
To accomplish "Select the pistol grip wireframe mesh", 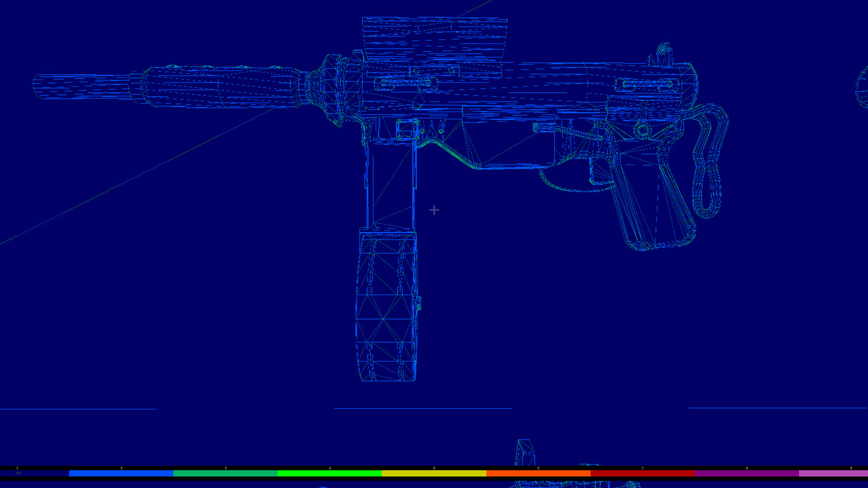I will [x=651, y=203].
